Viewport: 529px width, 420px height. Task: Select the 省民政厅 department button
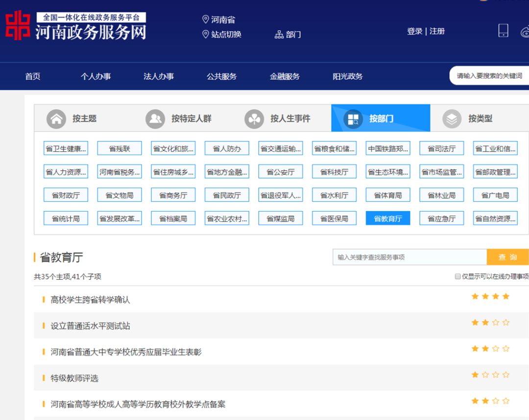point(227,195)
